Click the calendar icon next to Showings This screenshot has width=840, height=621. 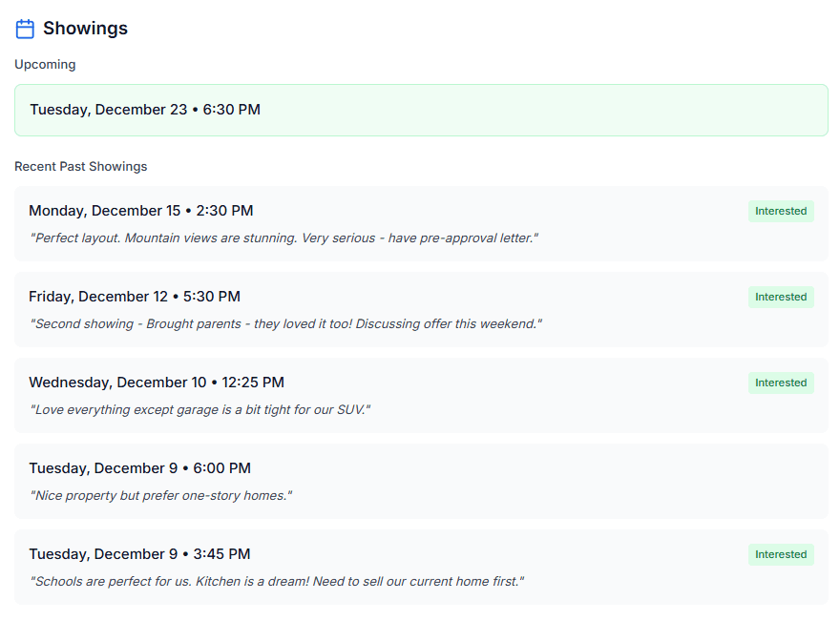(25, 29)
